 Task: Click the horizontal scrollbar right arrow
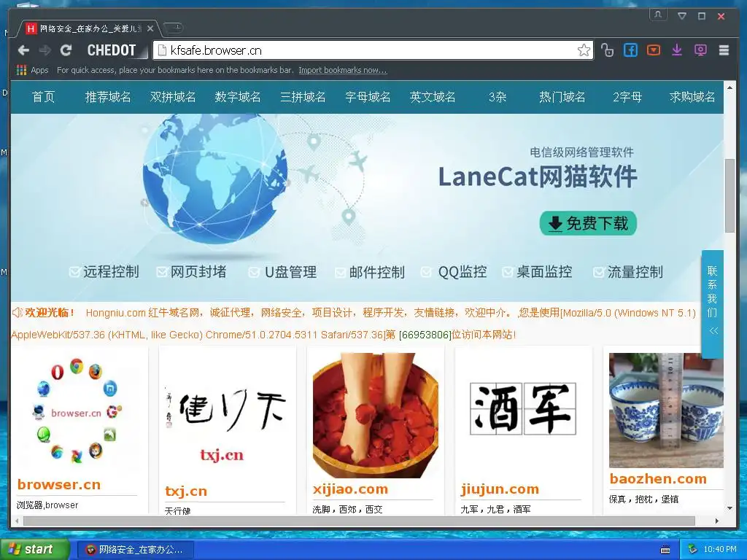[x=717, y=521]
